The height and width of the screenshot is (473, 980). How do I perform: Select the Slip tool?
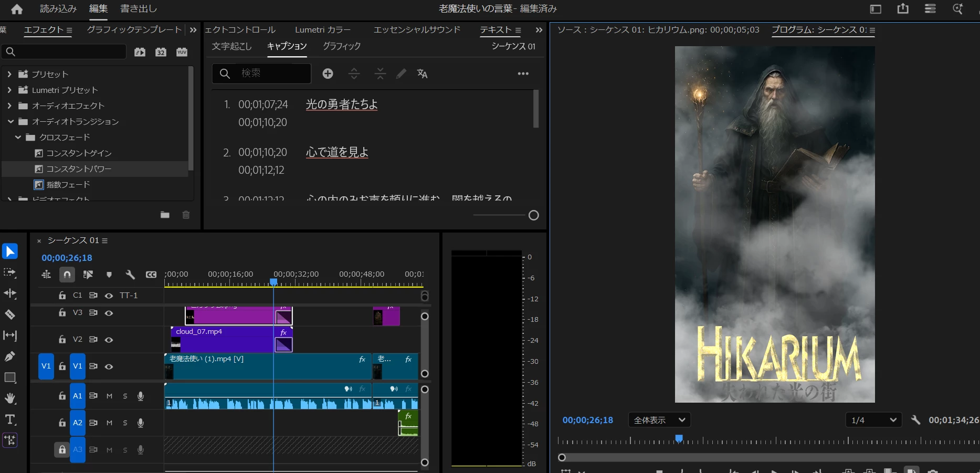(x=10, y=335)
